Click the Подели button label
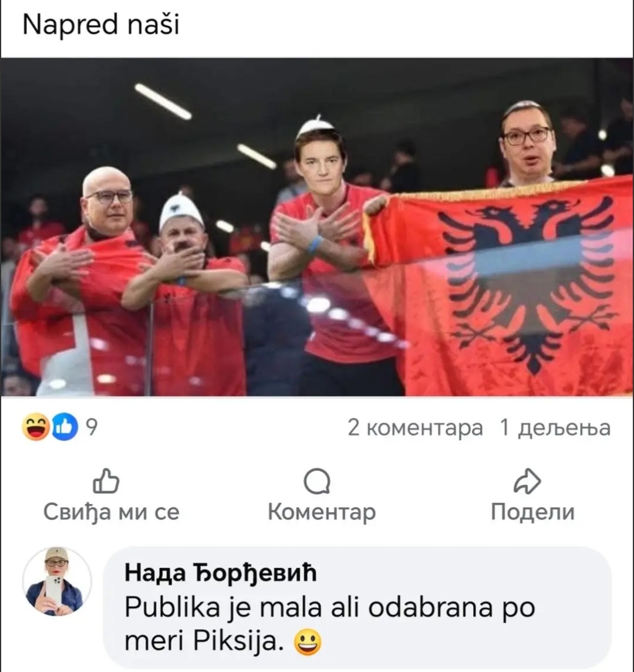The image size is (634, 672). 532,512
